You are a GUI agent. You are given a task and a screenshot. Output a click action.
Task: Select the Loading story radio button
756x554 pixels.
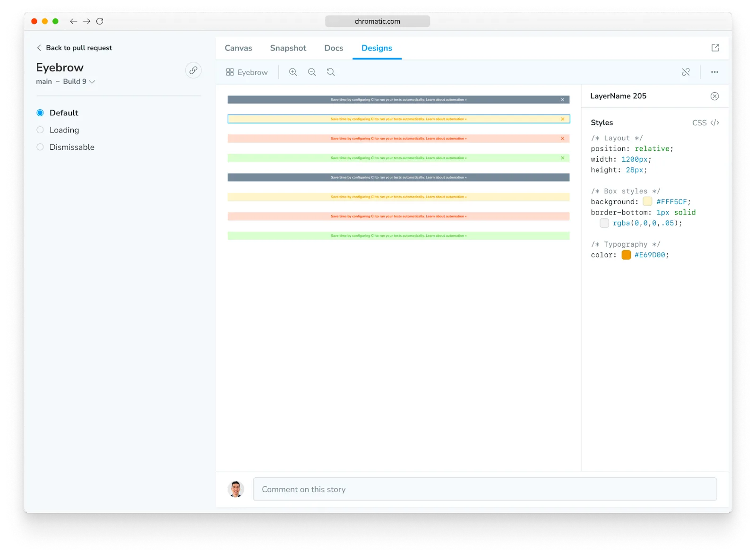click(40, 130)
